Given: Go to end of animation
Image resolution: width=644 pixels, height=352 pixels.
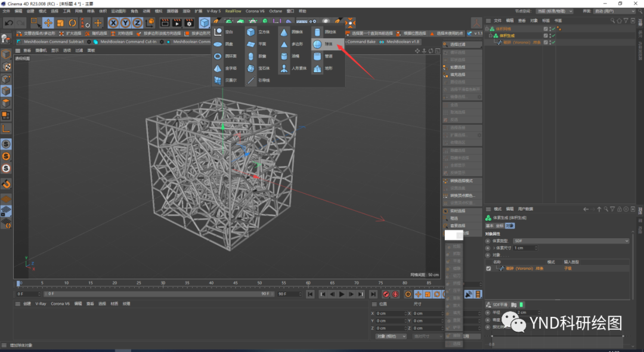Looking at the screenshot, I should click(x=373, y=294).
